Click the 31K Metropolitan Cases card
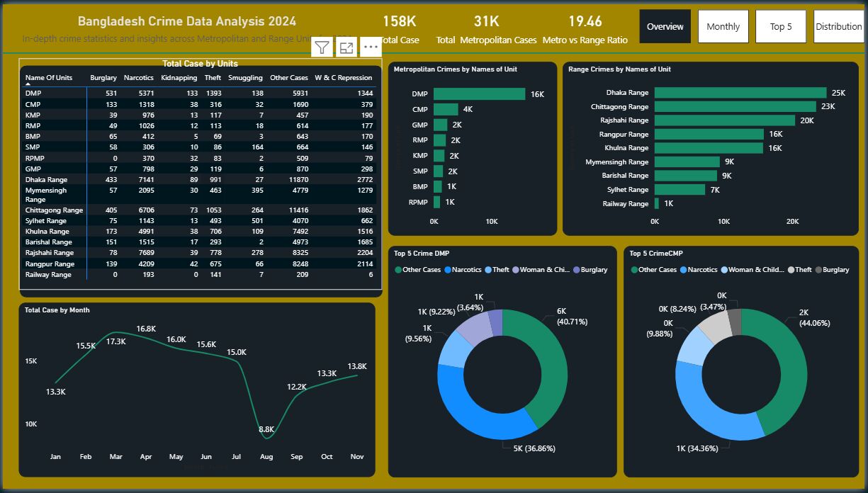Screen dimensions: 868x493 [486, 30]
